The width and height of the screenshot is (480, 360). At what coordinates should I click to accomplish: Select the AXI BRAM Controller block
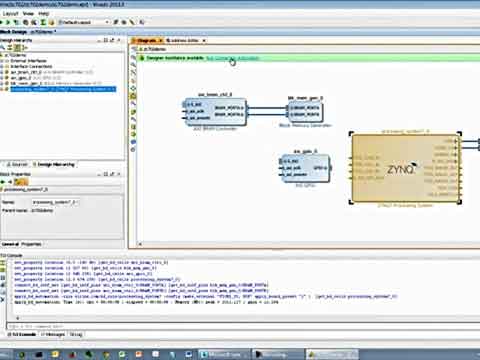215,112
